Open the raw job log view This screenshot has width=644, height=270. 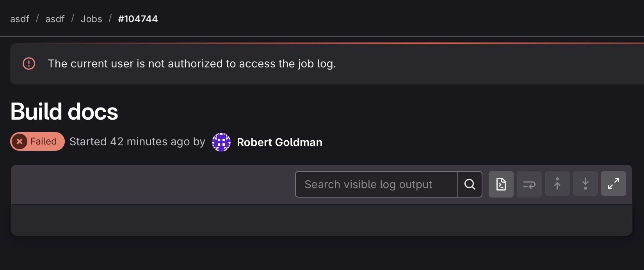[x=501, y=184]
